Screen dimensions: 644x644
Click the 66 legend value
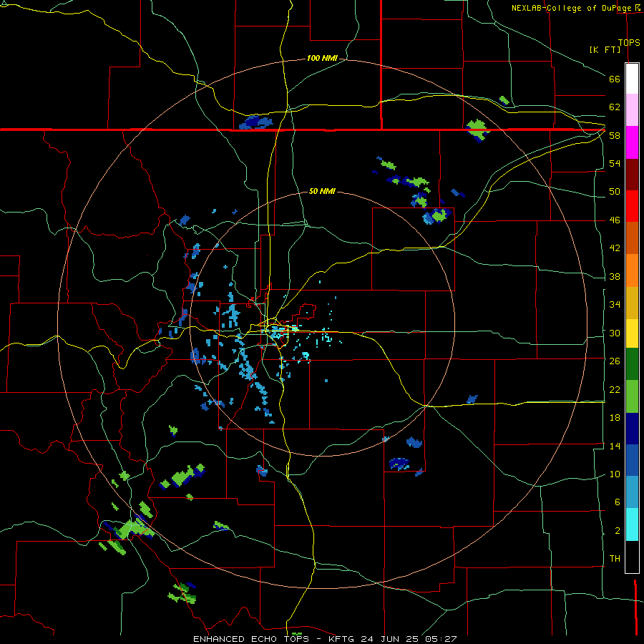pos(615,79)
